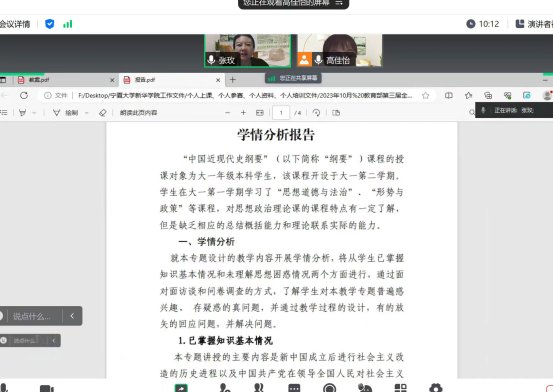Open the invite participants icon

coord(225,388)
